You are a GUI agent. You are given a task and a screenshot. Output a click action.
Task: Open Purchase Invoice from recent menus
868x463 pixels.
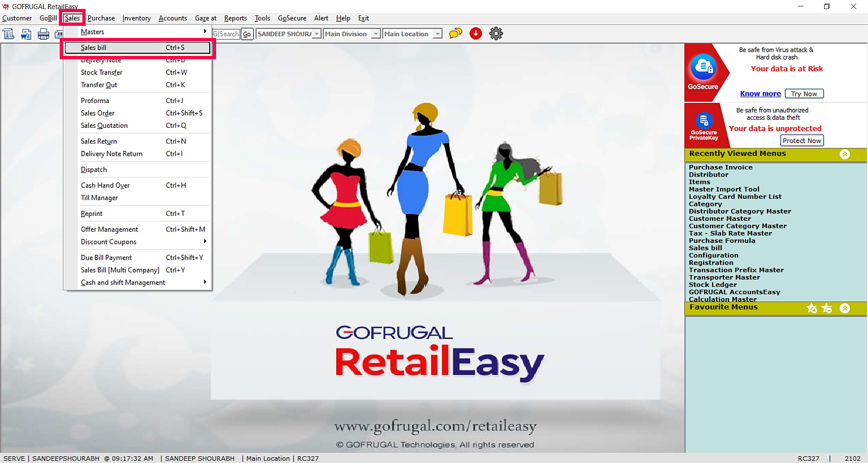click(721, 167)
